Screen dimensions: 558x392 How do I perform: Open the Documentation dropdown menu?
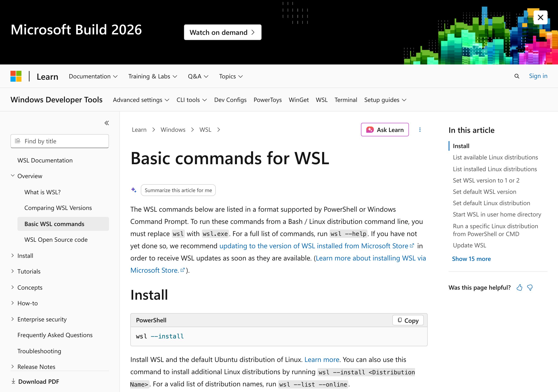(x=93, y=76)
